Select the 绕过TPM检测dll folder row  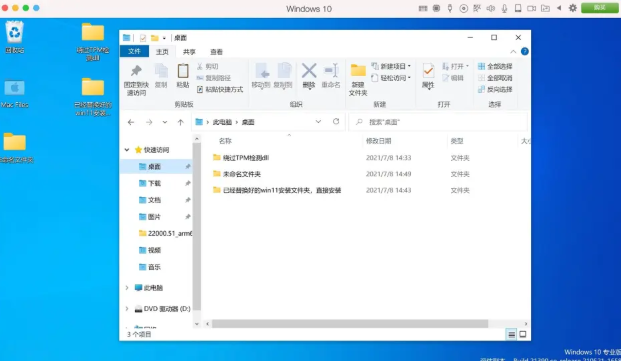[x=341, y=158]
